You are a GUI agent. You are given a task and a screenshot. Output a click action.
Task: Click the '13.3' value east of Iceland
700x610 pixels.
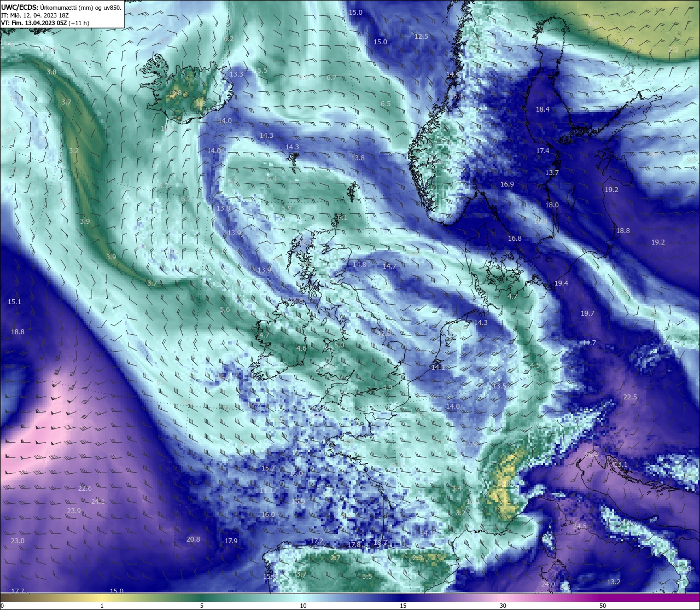[x=236, y=74]
